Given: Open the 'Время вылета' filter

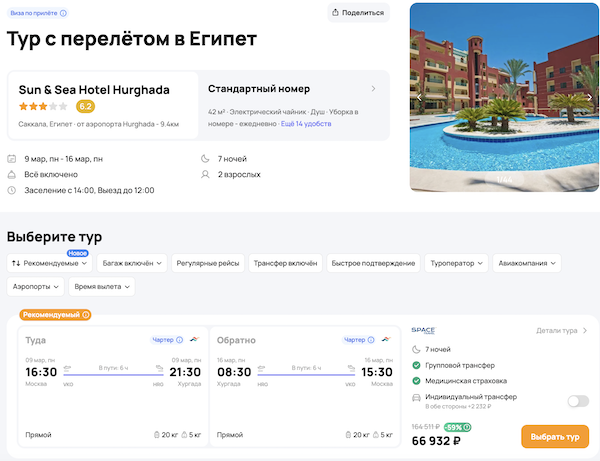Looking at the screenshot, I should [x=101, y=287].
